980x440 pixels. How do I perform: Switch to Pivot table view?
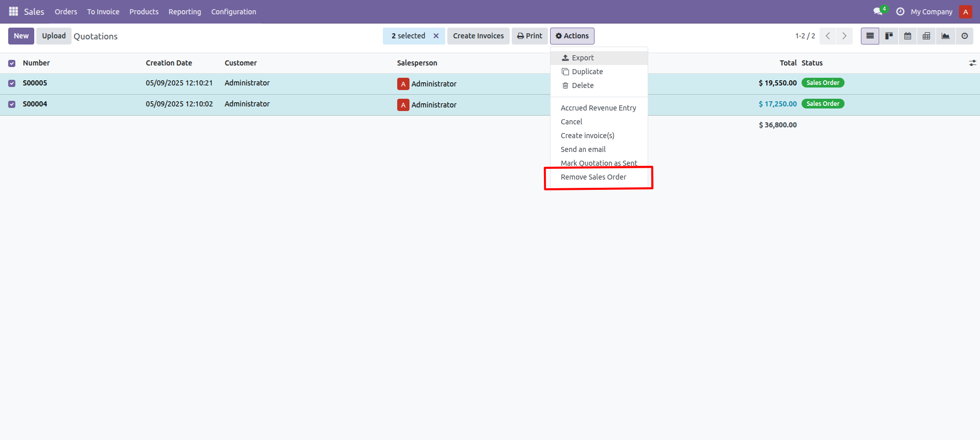(926, 36)
